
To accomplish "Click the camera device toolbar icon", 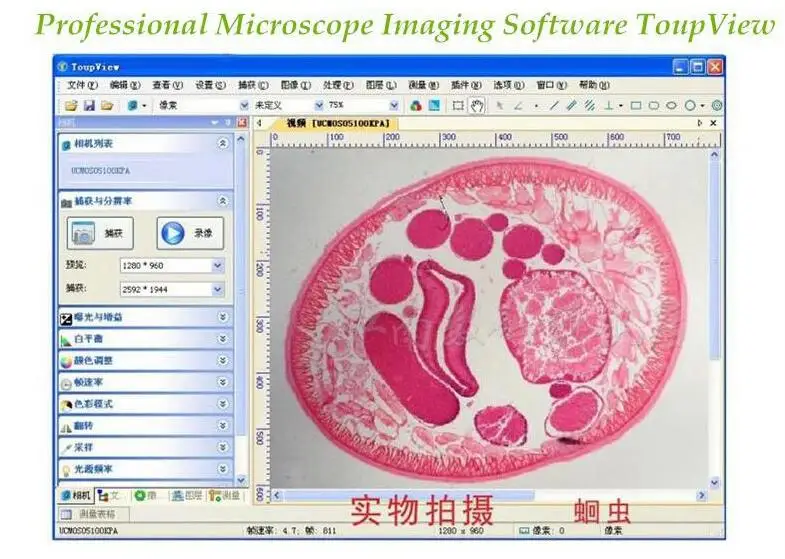I will pyautogui.click(x=133, y=106).
